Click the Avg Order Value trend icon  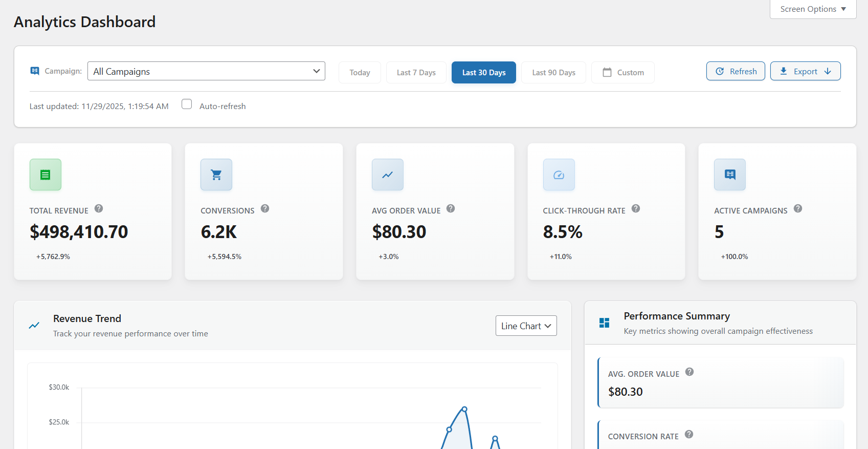click(388, 175)
